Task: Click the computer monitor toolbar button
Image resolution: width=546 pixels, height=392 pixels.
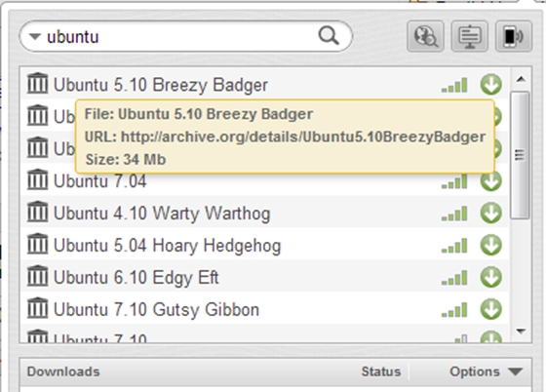Action: point(469,36)
